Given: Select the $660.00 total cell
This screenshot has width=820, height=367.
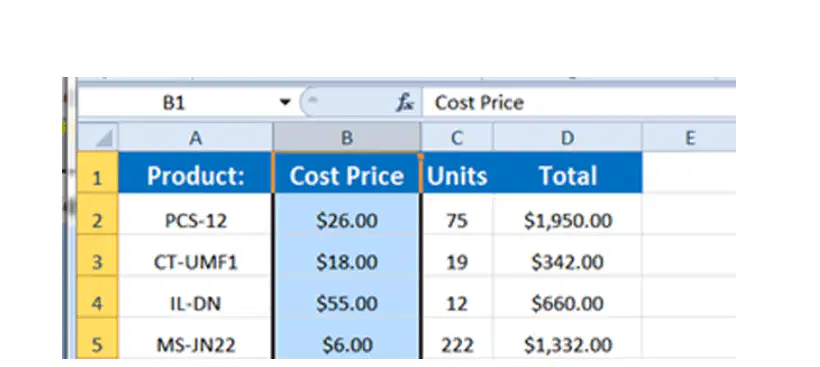Looking at the screenshot, I should pyautogui.click(x=567, y=297).
